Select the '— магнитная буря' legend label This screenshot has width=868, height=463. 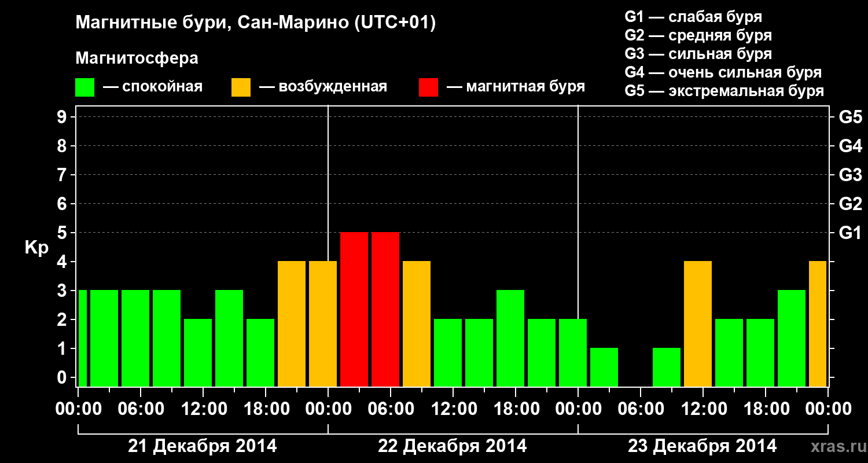(x=516, y=87)
